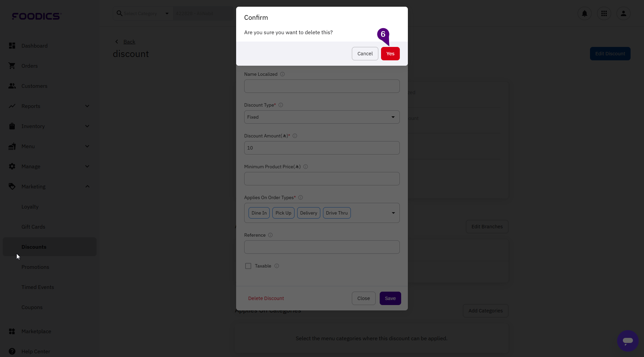This screenshot has height=357, width=644.
Task: Expand the Applies On Order Types dropdown
Action: 393,213
